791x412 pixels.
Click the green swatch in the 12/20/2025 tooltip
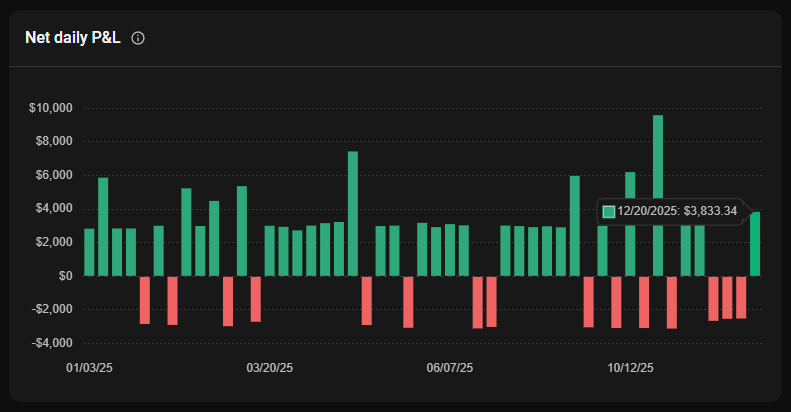609,211
